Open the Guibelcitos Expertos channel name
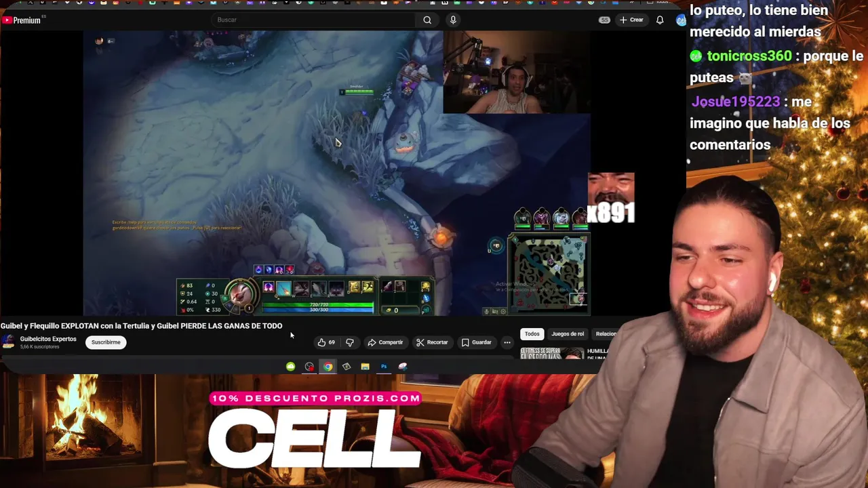 pos(48,339)
